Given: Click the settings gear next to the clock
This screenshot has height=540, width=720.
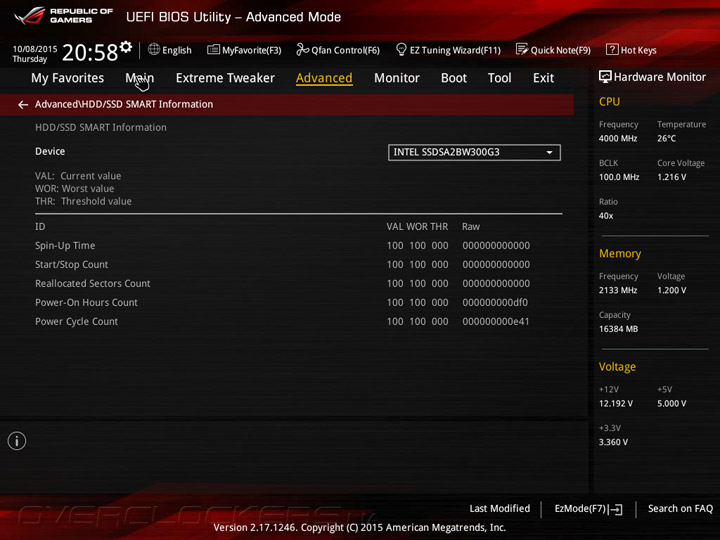Looking at the screenshot, I should tap(126, 47).
